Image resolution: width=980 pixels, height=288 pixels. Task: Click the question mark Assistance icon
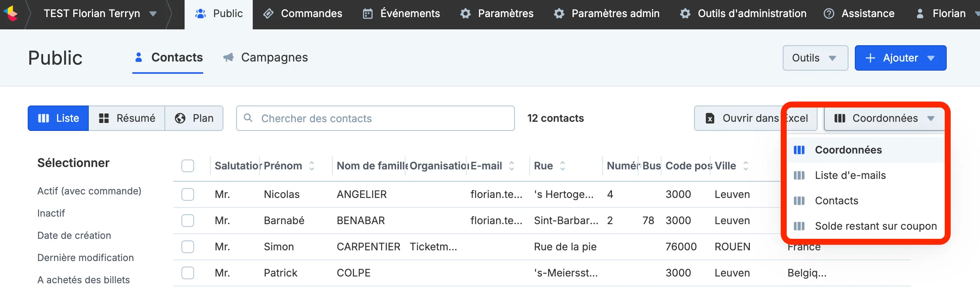(x=829, y=13)
